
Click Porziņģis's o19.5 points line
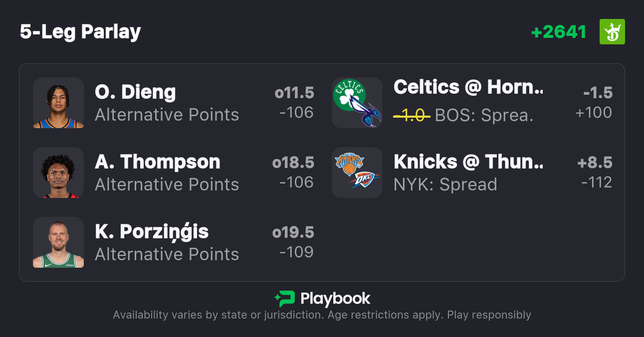293,232
